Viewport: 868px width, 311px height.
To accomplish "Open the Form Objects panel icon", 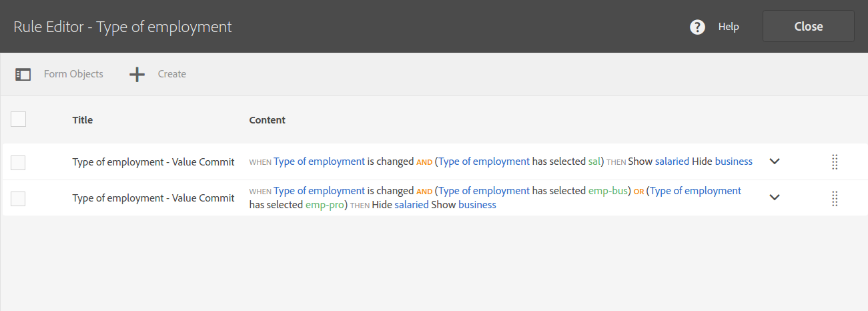I will point(23,74).
